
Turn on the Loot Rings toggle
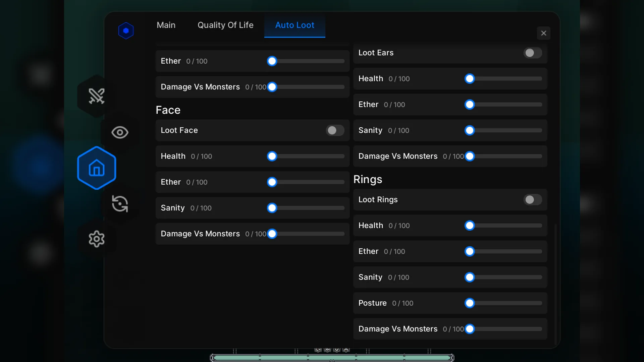pyautogui.click(x=532, y=200)
